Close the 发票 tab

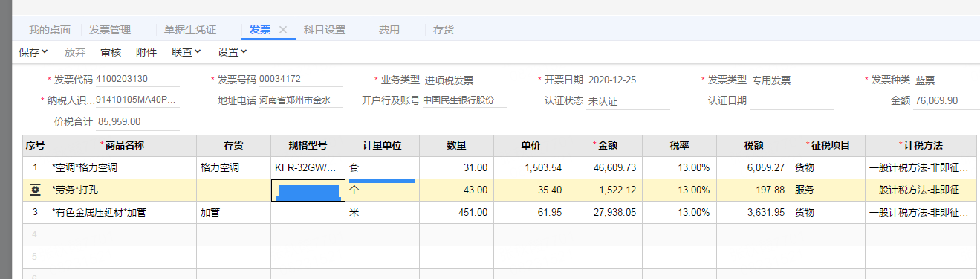coord(282,30)
